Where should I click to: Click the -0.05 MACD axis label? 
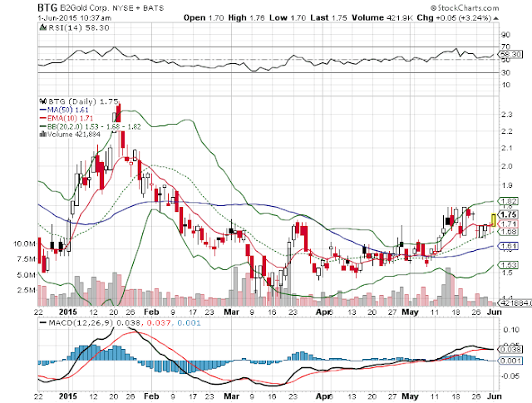click(x=510, y=376)
